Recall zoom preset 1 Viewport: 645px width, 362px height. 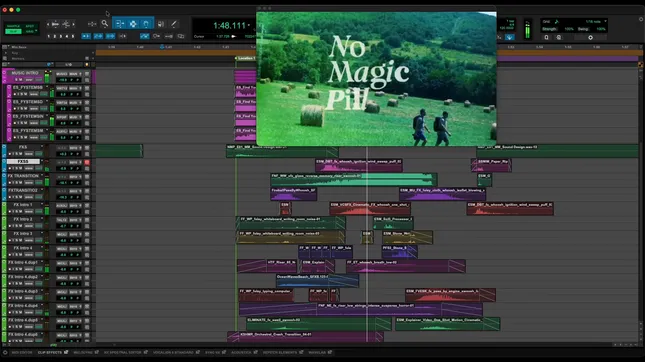pyautogui.click(x=49, y=36)
